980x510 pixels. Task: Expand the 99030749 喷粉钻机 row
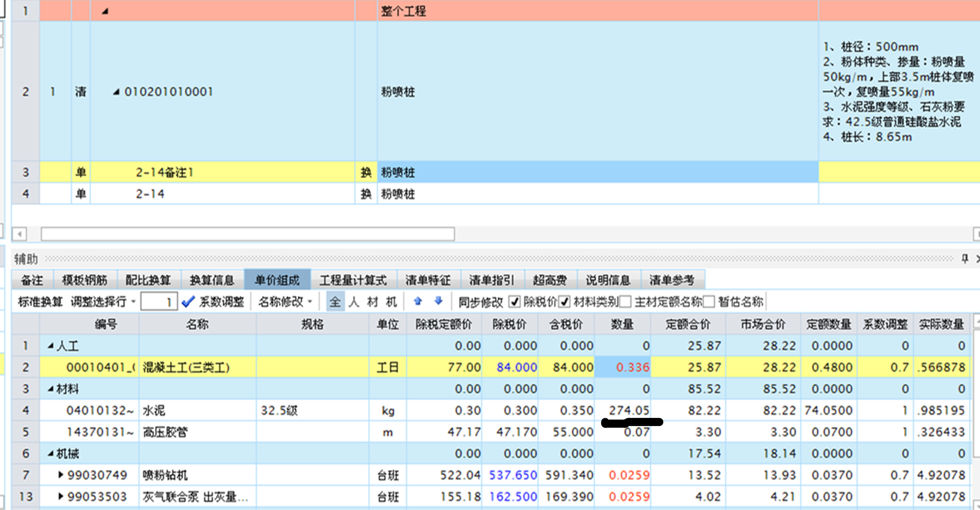coord(60,475)
